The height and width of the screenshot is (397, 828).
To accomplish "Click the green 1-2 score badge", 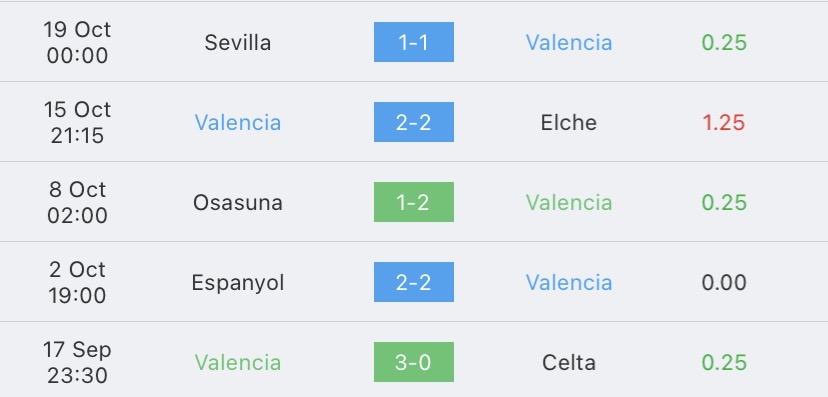I will coord(413,202).
